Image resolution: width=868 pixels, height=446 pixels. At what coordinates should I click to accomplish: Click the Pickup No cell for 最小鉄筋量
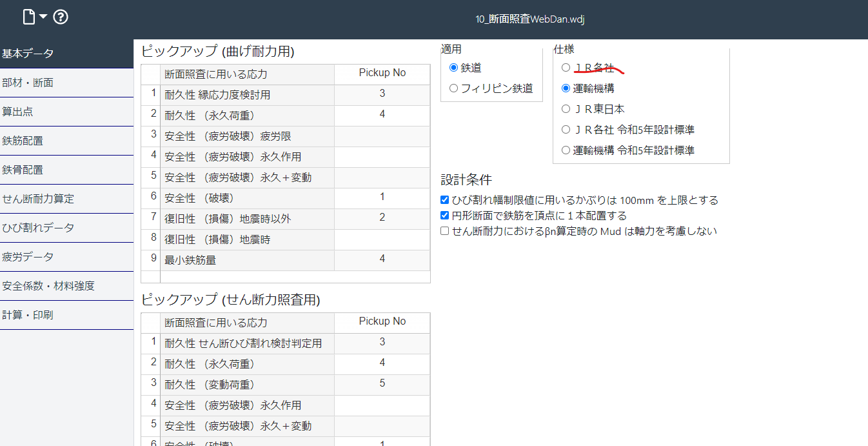[382, 258]
